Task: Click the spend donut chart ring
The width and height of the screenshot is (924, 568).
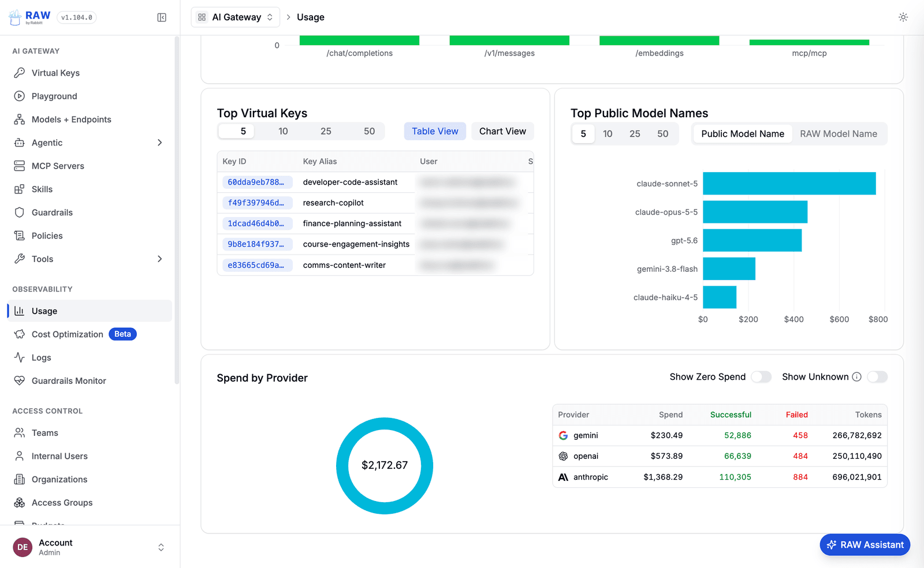Action: (385, 424)
